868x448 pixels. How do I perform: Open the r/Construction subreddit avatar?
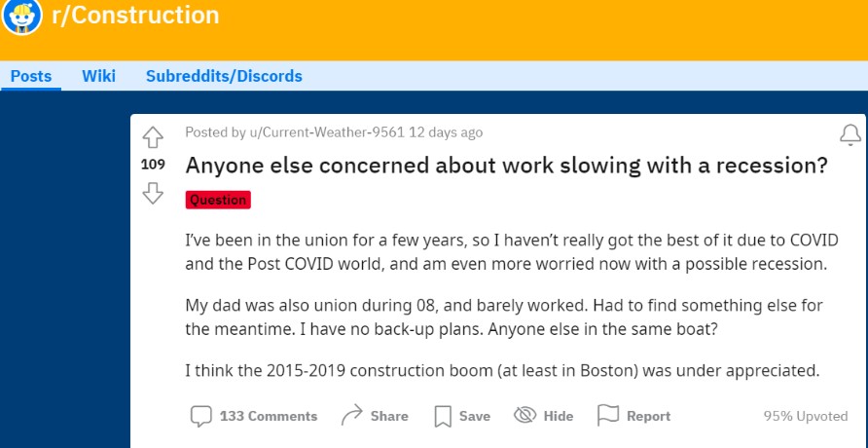pyautogui.click(x=22, y=17)
